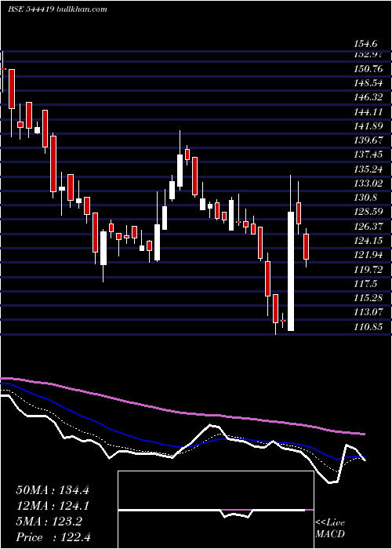
Task: Click the 150.76 price axis label
Action: tap(368, 69)
